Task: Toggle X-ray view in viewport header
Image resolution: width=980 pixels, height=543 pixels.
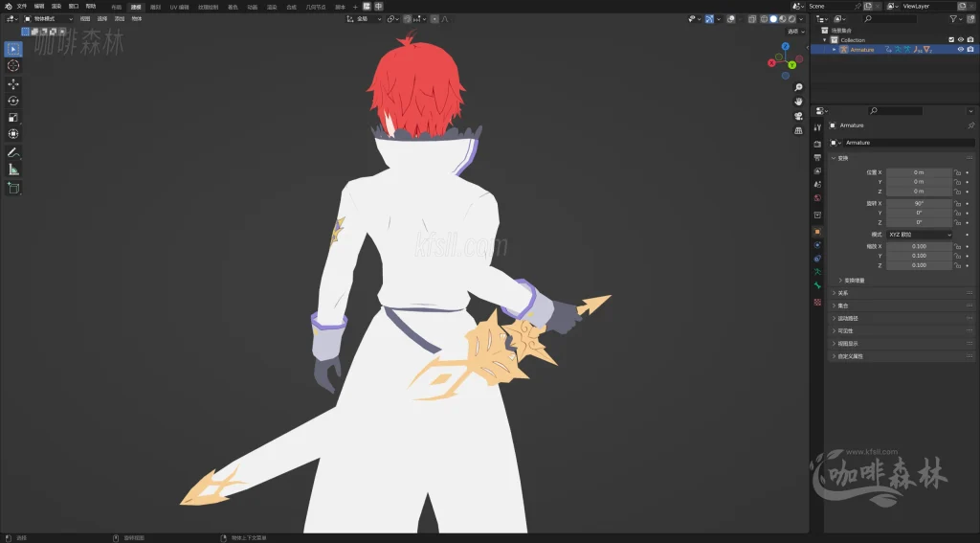Action: pos(752,19)
